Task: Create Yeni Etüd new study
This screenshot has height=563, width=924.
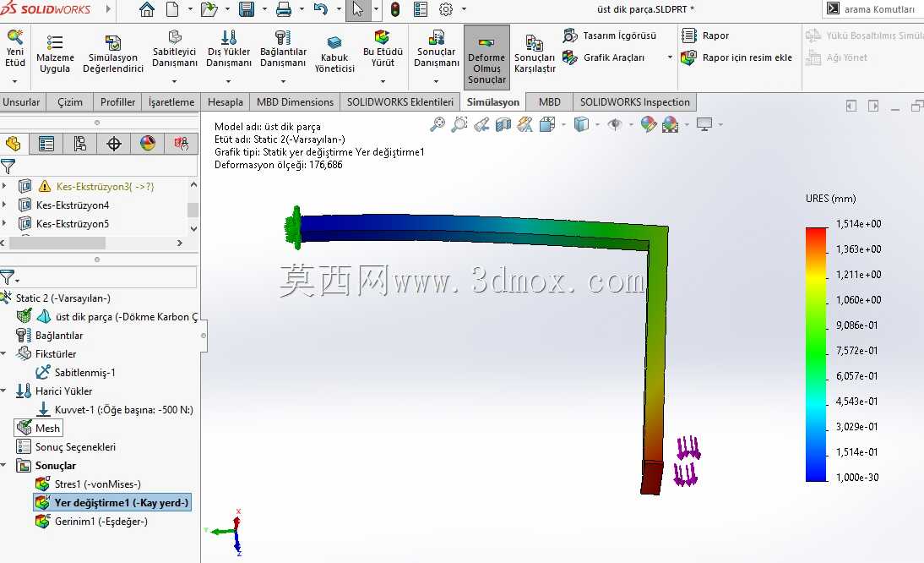Action: point(14,48)
